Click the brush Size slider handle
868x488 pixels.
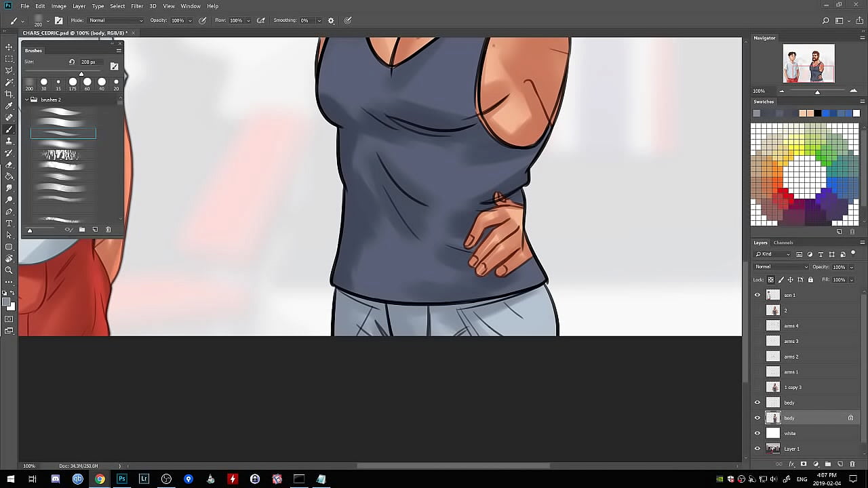[x=81, y=74]
